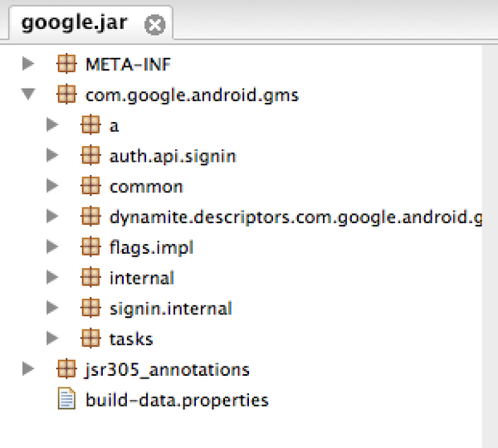Click the tasks package icon
The image size is (498, 448).
point(90,338)
